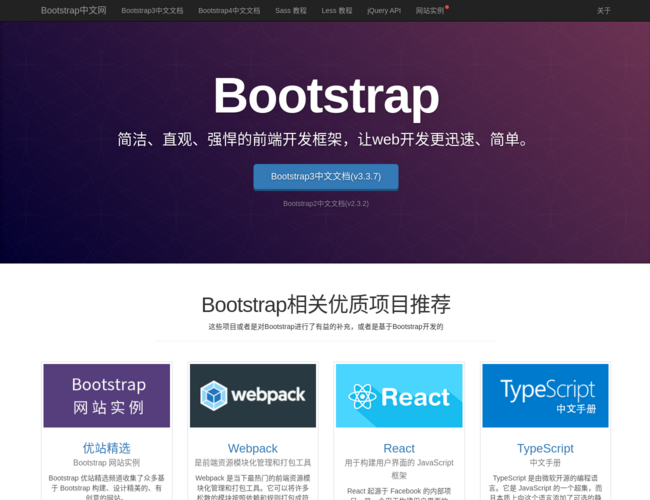Click the subtitle 中文手册 under TypeScript
650x500 pixels.
[546, 463]
